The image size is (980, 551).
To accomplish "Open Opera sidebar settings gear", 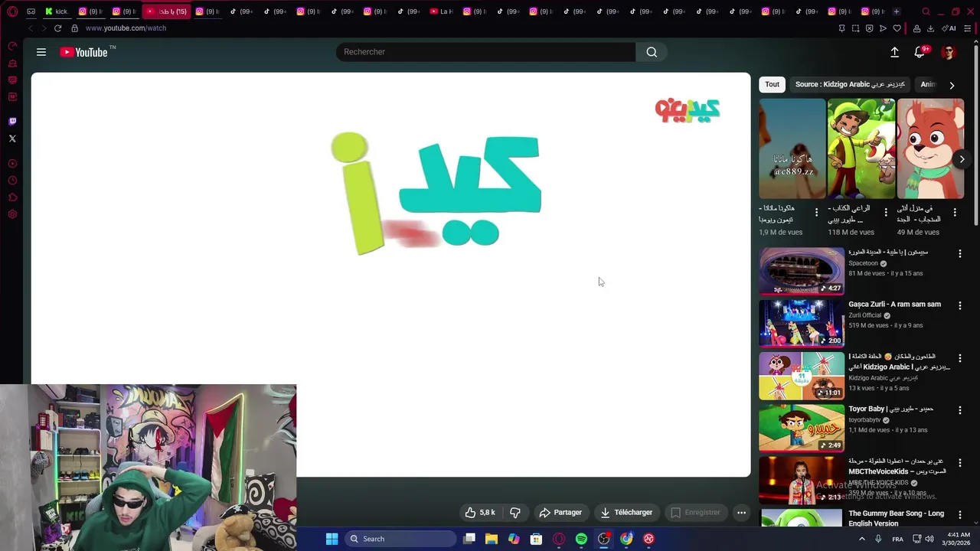I will 12,214.
